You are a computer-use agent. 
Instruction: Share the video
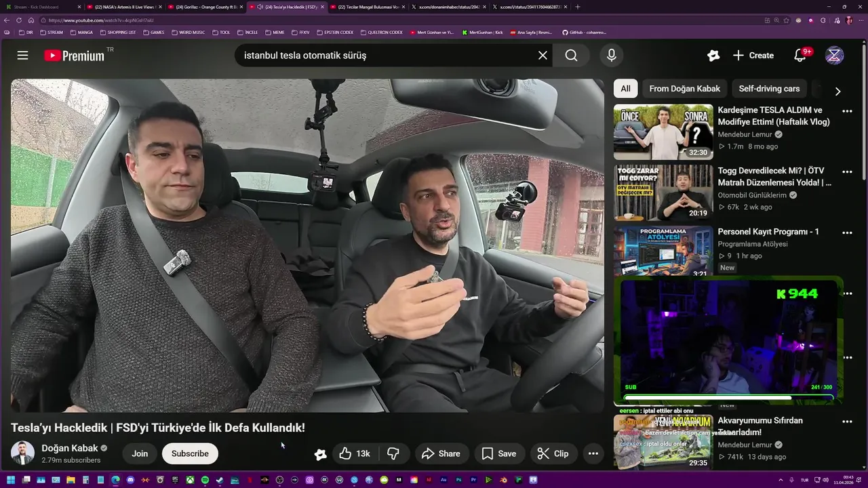[441, 453]
